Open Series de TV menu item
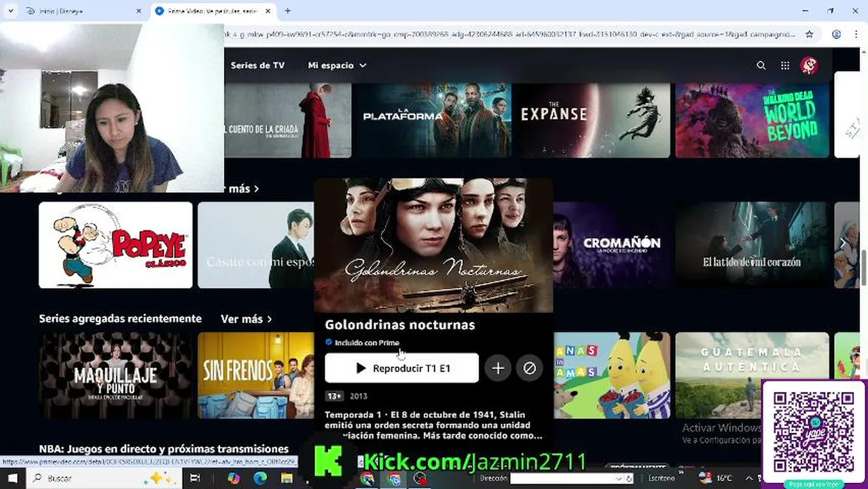This screenshot has width=868, height=489. [x=257, y=65]
